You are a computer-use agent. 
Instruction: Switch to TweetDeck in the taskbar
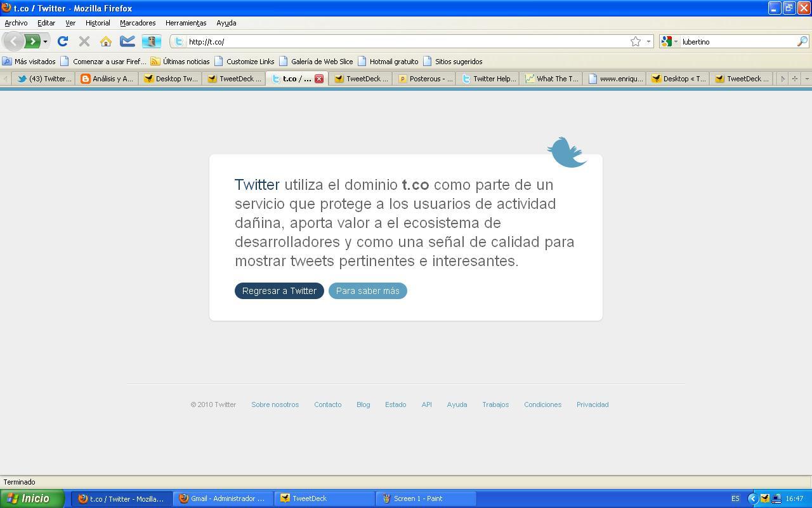(324, 498)
